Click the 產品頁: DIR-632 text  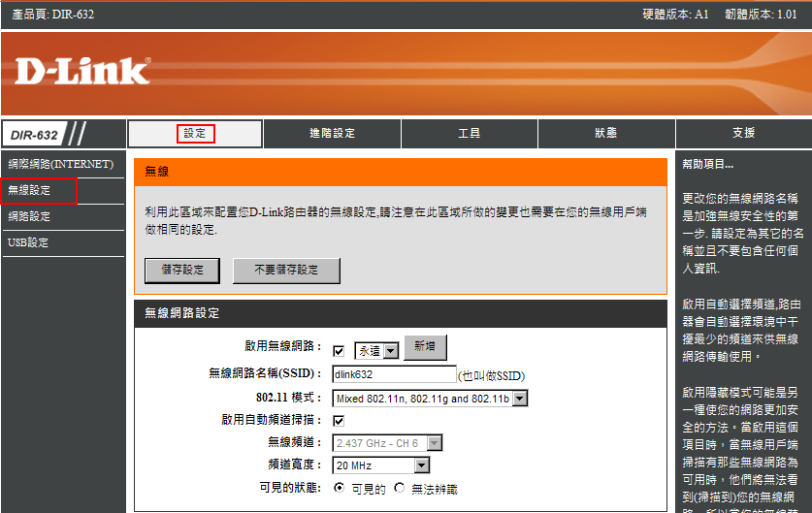[x=52, y=15]
